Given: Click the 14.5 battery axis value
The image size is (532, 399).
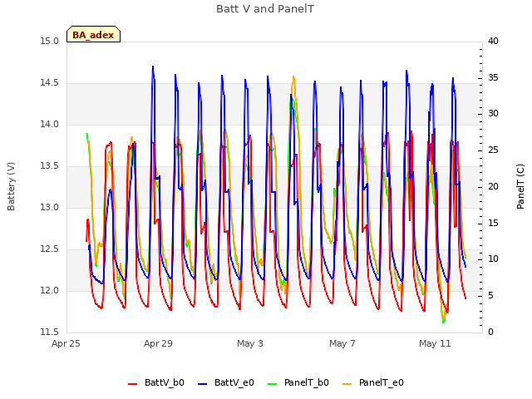Looking at the screenshot, I should (x=50, y=83).
